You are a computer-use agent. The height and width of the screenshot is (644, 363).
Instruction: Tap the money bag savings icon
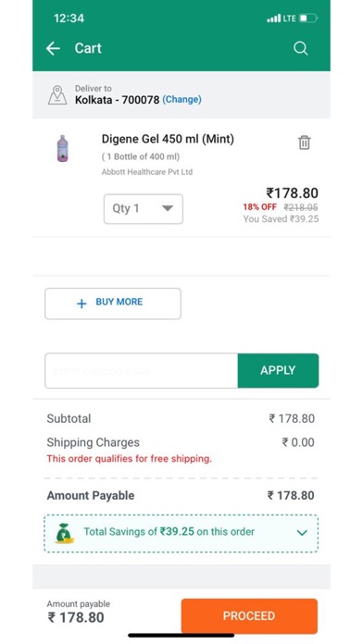(x=64, y=533)
